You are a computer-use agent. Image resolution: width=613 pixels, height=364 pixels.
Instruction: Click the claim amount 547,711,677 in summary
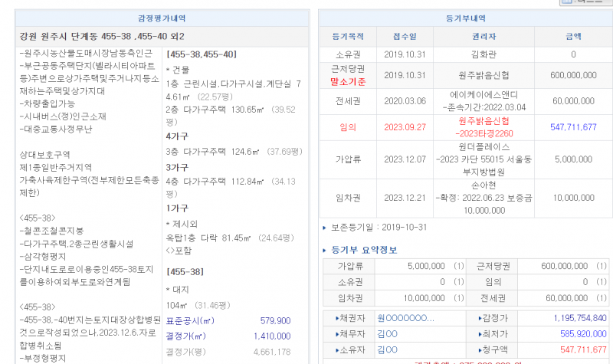573,349
